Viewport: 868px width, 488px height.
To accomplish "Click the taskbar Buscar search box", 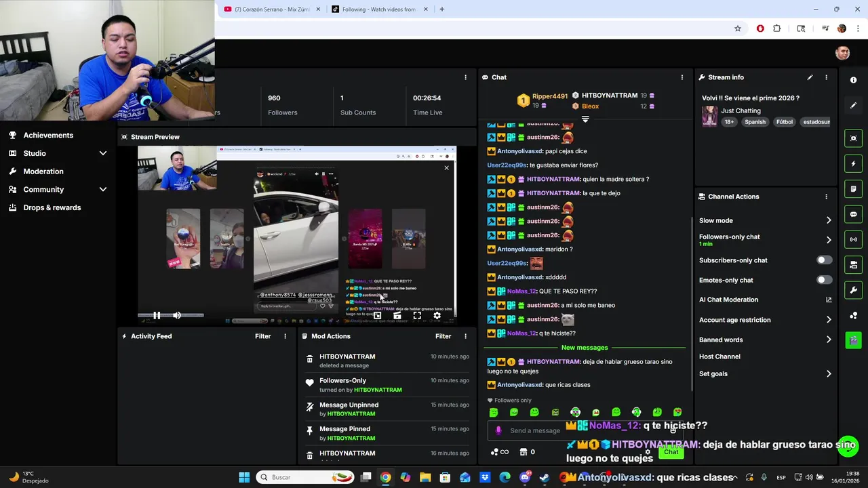I will tap(306, 477).
